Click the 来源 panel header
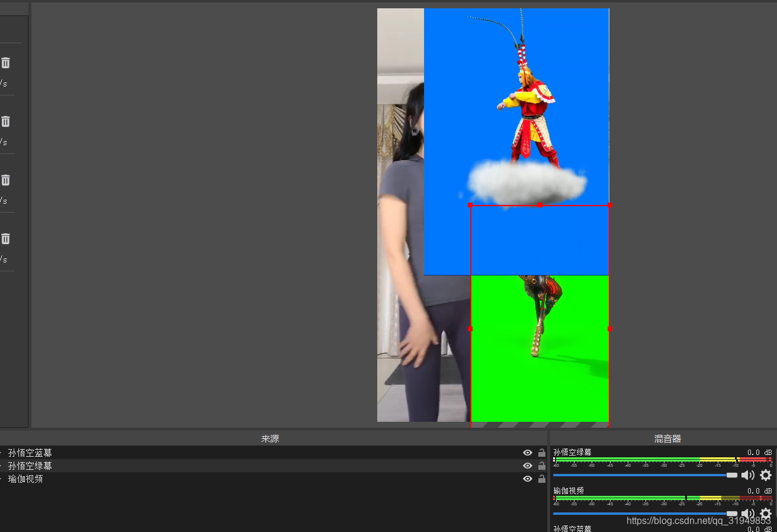Image resolution: width=777 pixels, height=532 pixels. tap(270, 438)
